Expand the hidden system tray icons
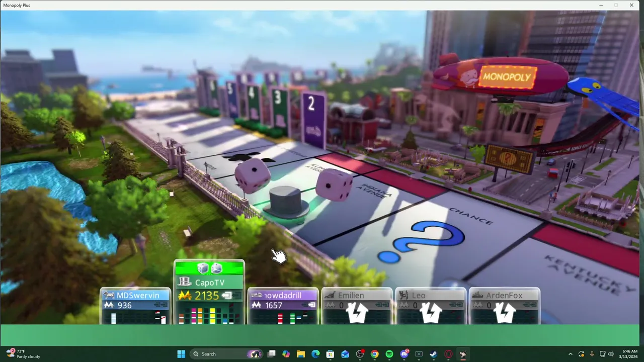Viewport: 644px width, 362px height. (570, 354)
